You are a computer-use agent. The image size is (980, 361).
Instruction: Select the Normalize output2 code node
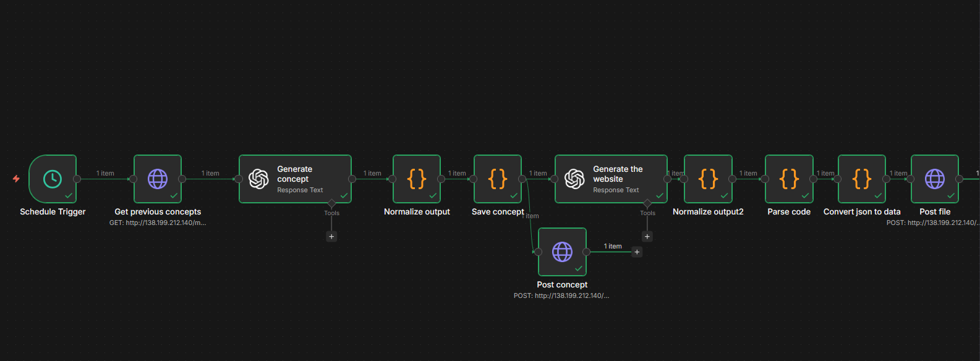[708, 179]
